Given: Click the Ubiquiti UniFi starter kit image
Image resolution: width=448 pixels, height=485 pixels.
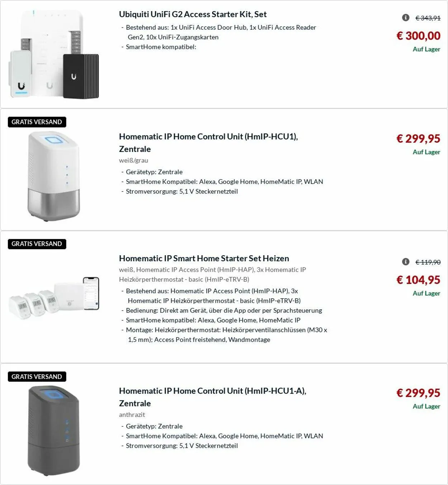Looking at the screenshot, I should tap(54, 54).
